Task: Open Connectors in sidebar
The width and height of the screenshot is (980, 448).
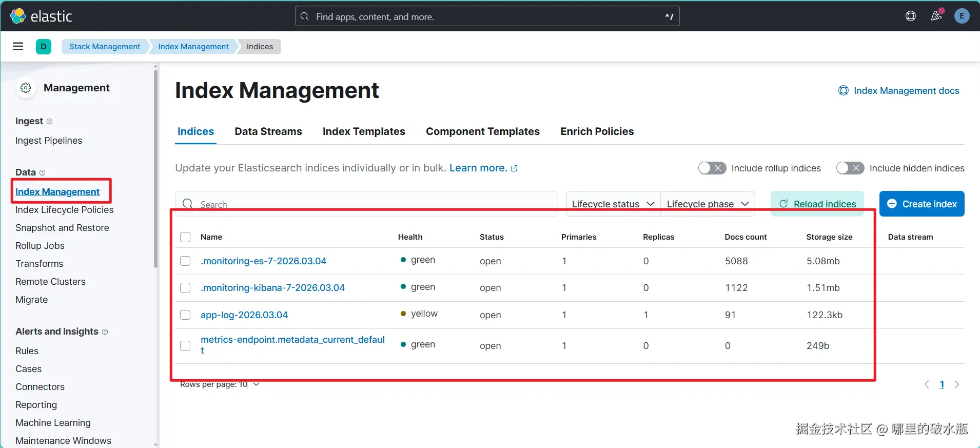Action: pyautogui.click(x=40, y=387)
